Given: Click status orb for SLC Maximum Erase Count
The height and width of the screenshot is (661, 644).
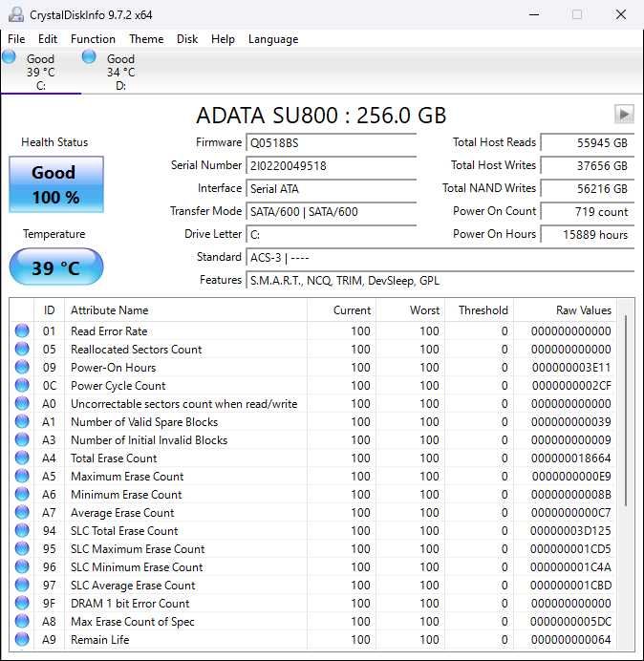Looking at the screenshot, I should [x=22, y=548].
